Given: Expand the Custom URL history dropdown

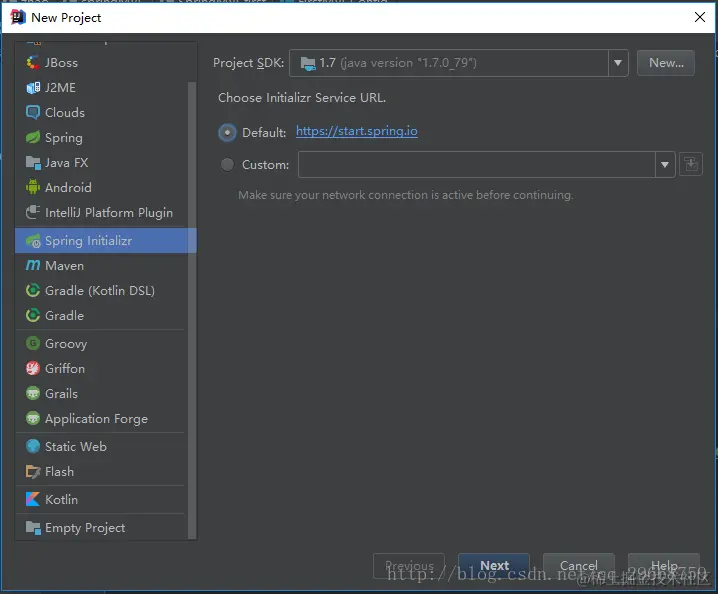Looking at the screenshot, I should click(665, 164).
